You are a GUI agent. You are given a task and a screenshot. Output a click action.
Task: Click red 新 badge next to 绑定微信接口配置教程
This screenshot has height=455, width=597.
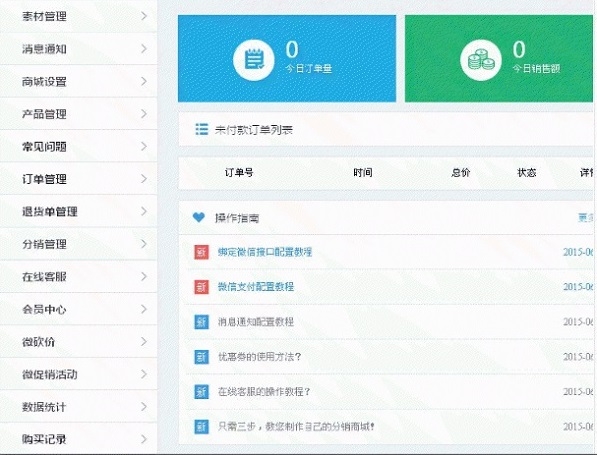[x=201, y=252]
